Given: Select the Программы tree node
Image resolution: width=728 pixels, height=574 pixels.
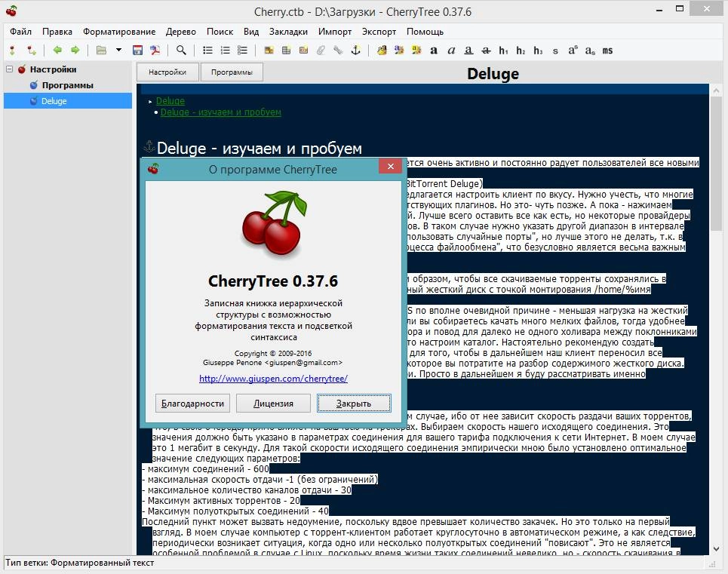Looking at the screenshot, I should point(68,85).
